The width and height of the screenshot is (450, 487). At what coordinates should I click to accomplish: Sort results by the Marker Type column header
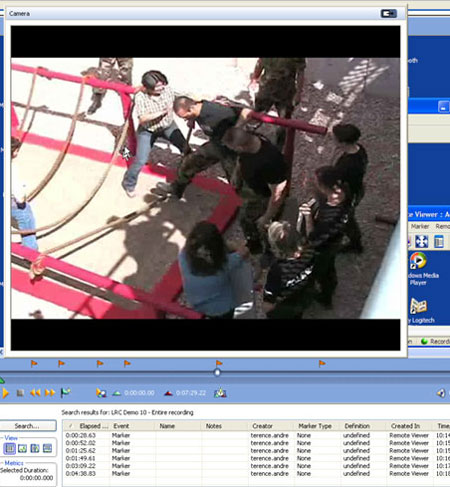[315, 426]
